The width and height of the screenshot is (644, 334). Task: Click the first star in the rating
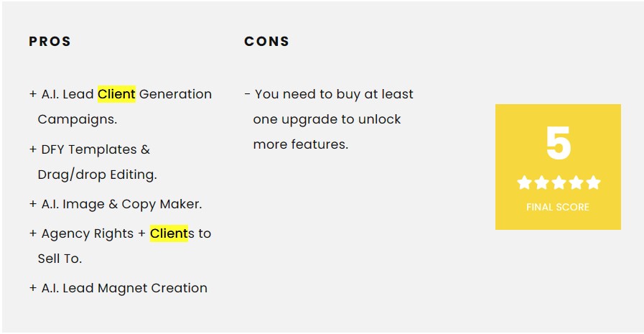tap(524, 182)
